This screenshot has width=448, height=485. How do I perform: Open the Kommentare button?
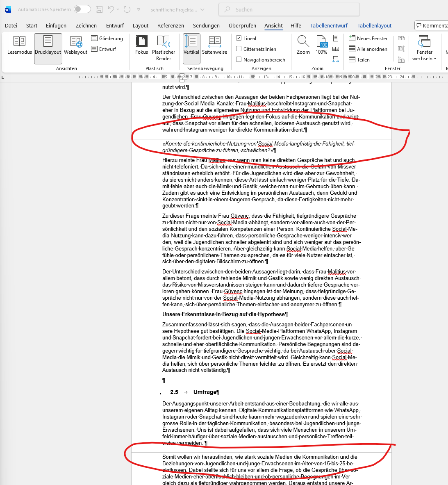coord(432,25)
